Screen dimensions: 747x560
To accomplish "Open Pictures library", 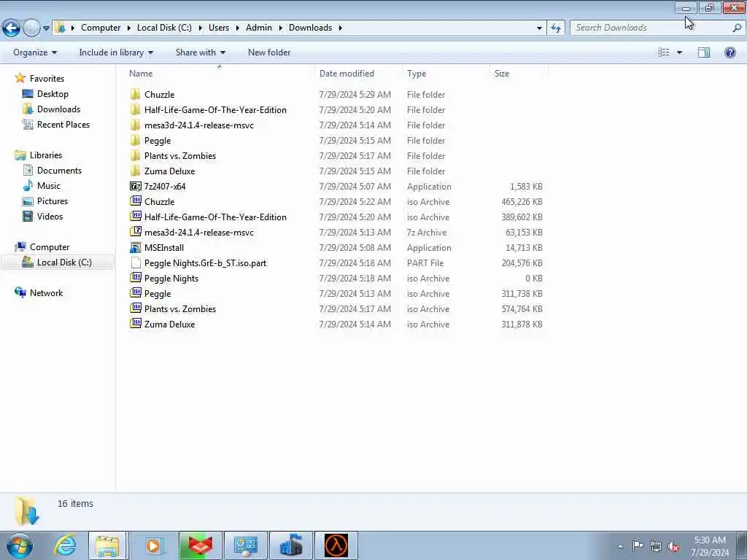I will pos(53,201).
